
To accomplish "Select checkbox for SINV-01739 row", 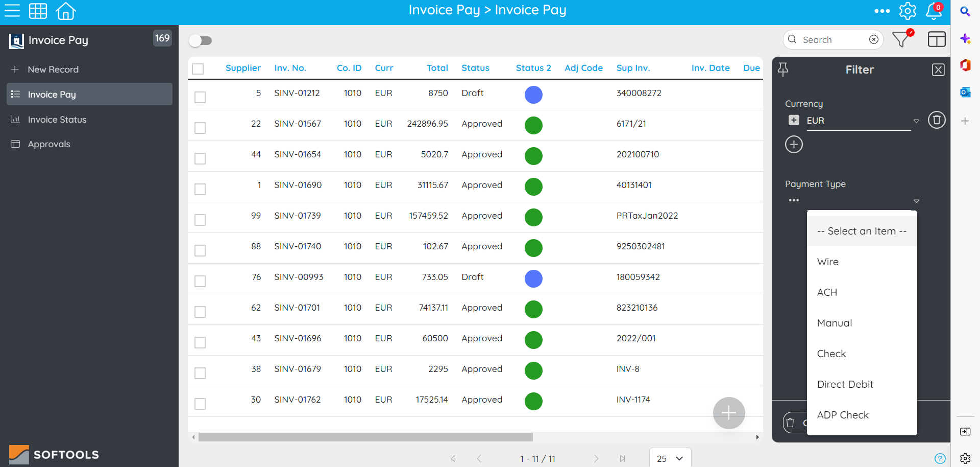I will pos(200,220).
